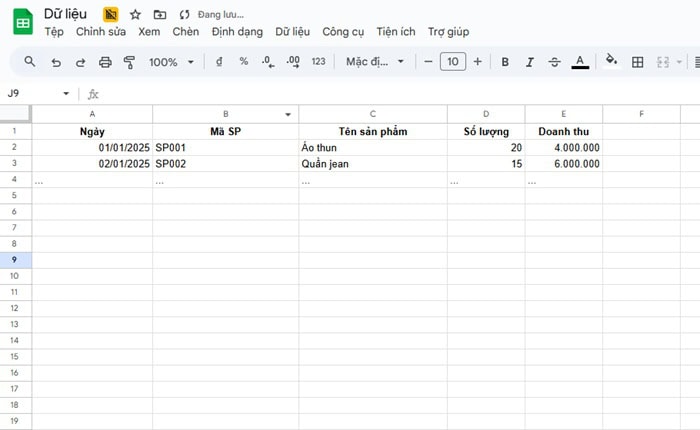This screenshot has height=430, width=700.
Task: Toggle italic formatting
Action: [529, 62]
